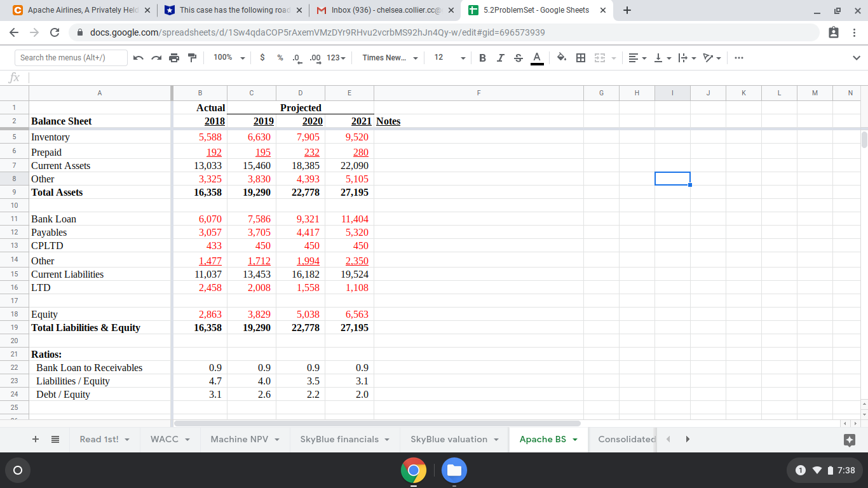Open Chrome from the shelf

(x=414, y=470)
